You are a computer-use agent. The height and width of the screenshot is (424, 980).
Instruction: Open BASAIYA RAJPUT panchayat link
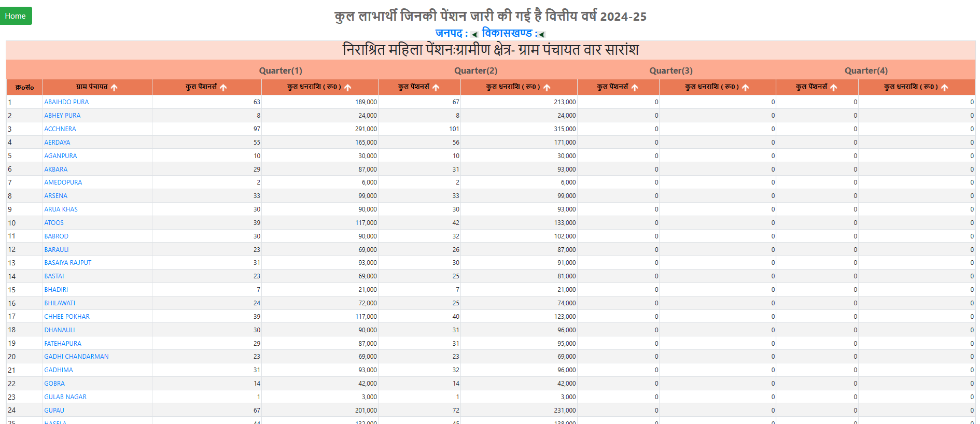tap(68, 263)
